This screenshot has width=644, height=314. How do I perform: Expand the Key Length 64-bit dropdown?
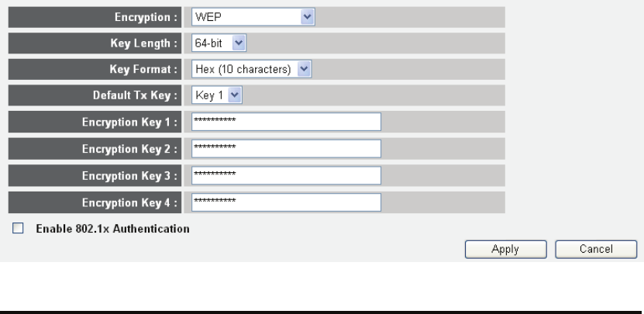click(219, 42)
